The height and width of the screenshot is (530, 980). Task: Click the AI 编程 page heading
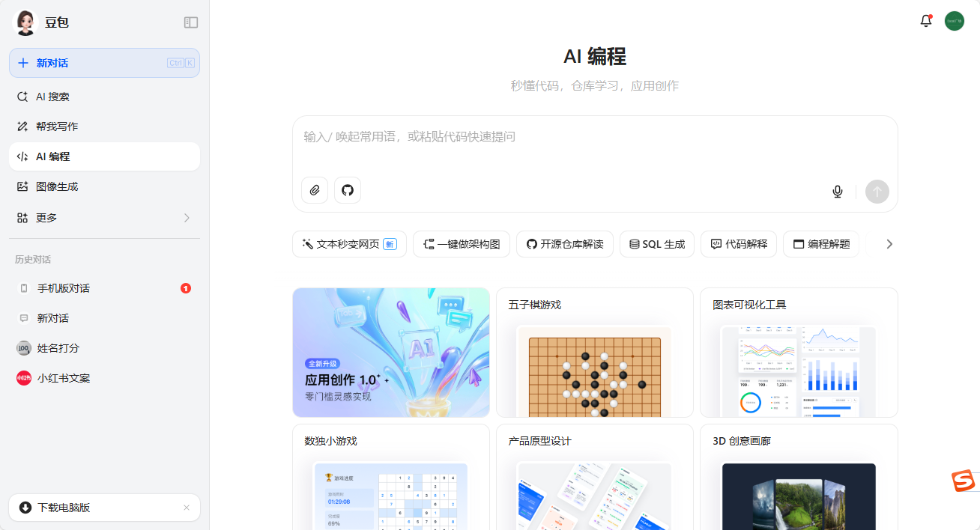coord(595,56)
